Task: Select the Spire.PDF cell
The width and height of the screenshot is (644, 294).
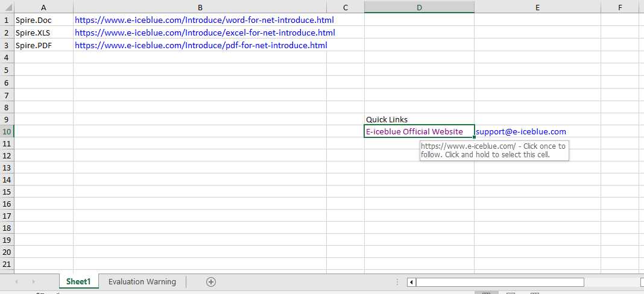Action: 44,45
